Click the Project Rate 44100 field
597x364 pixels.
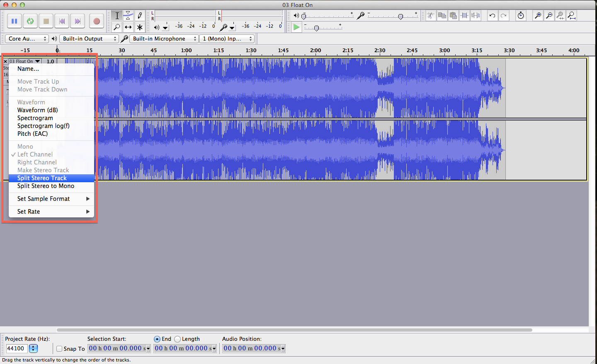coord(17,349)
